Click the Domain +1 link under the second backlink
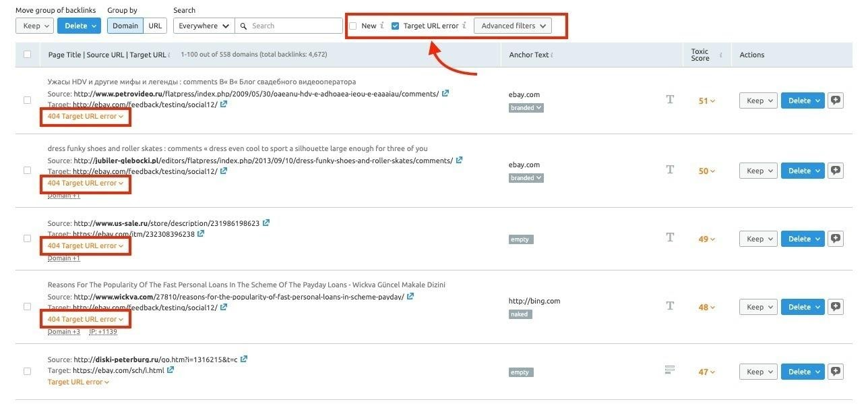Image resolution: width=868 pixels, height=404 pixels. (x=63, y=194)
